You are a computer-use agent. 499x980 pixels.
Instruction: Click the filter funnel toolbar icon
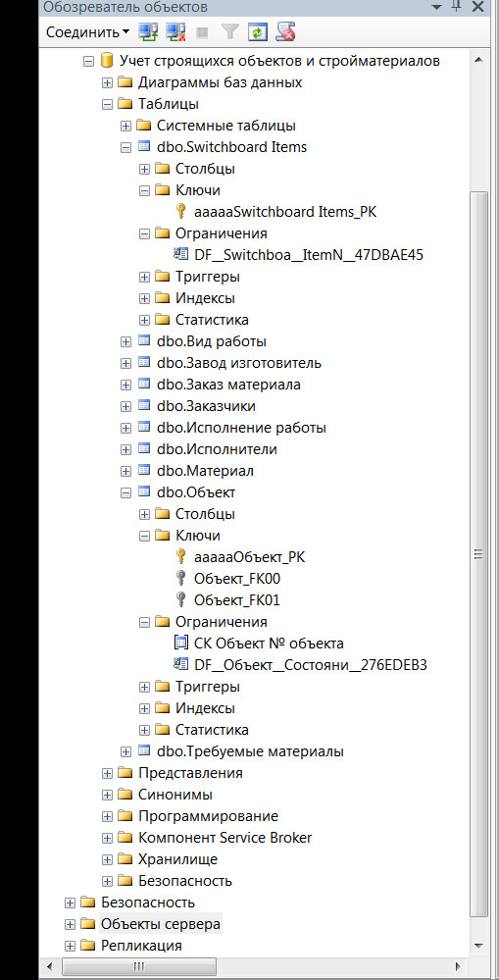coord(229,31)
